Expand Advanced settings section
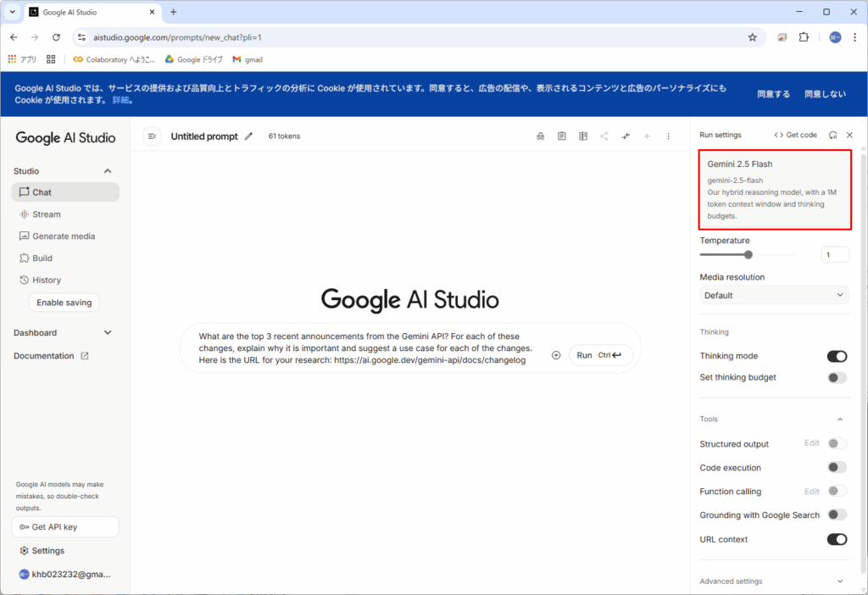The width and height of the screenshot is (868, 595). pos(773,581)
